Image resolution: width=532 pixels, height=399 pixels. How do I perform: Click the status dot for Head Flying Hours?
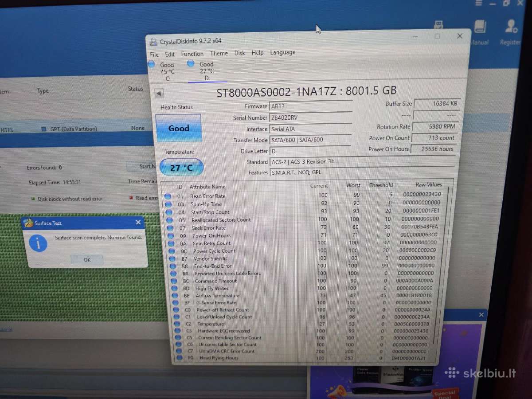point(179,358)
